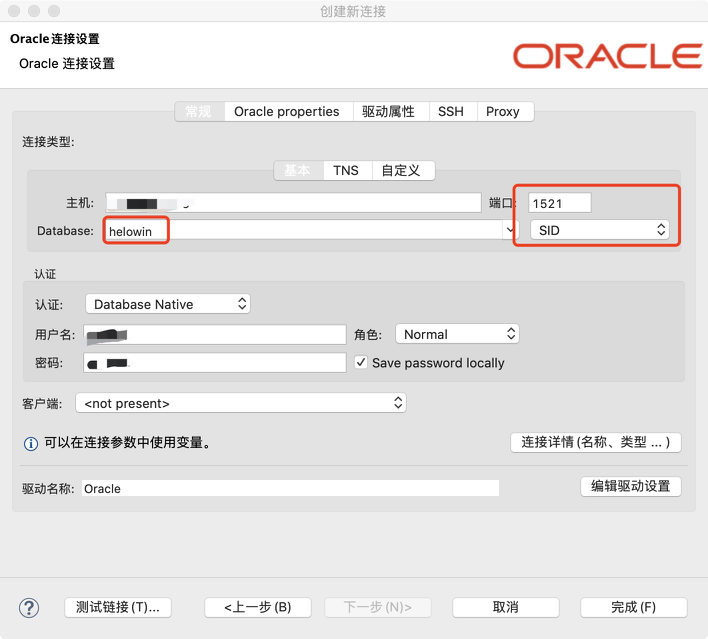Click the 编辑驱动设置 button
Screen dimensions: 708x639
point(631,486)
